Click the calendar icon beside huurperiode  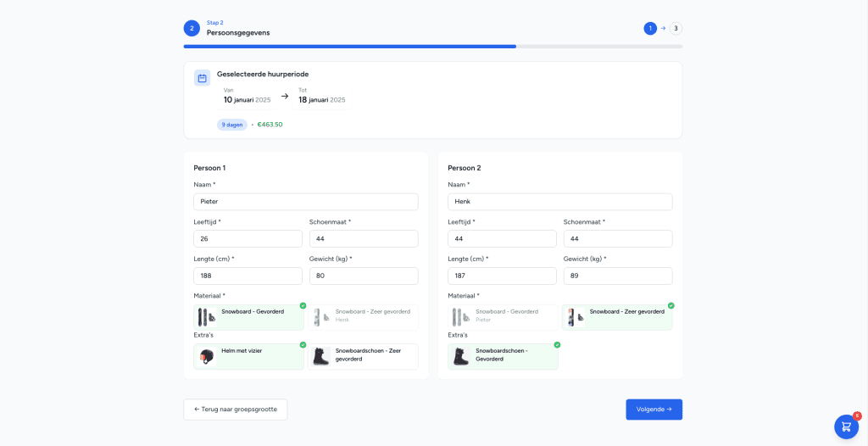click(202, 77)
